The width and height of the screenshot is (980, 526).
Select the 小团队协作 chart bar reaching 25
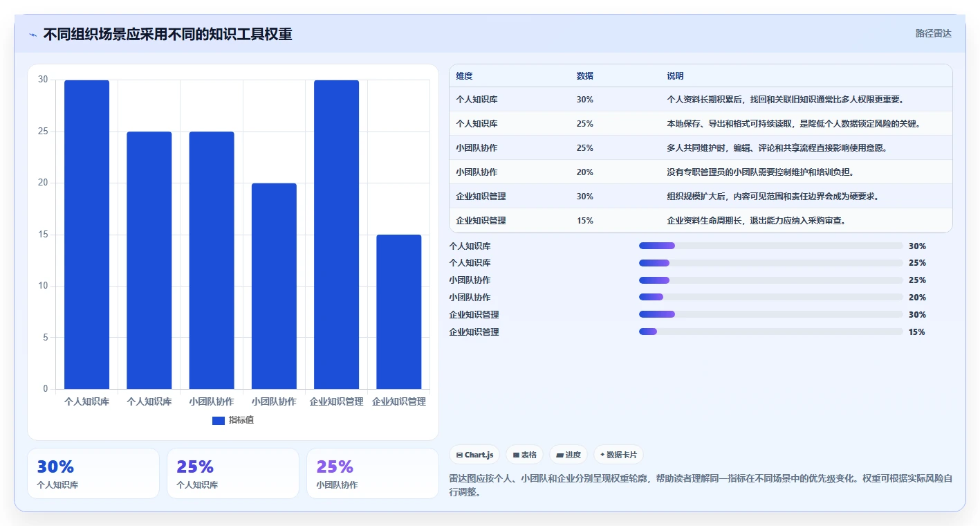pyautogui.click(x=212, y=260)
